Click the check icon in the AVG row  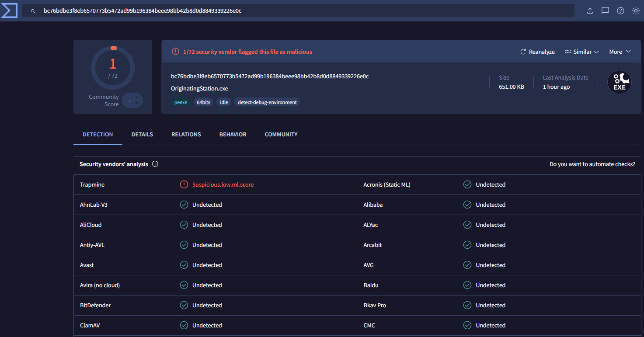coord(467,265)
